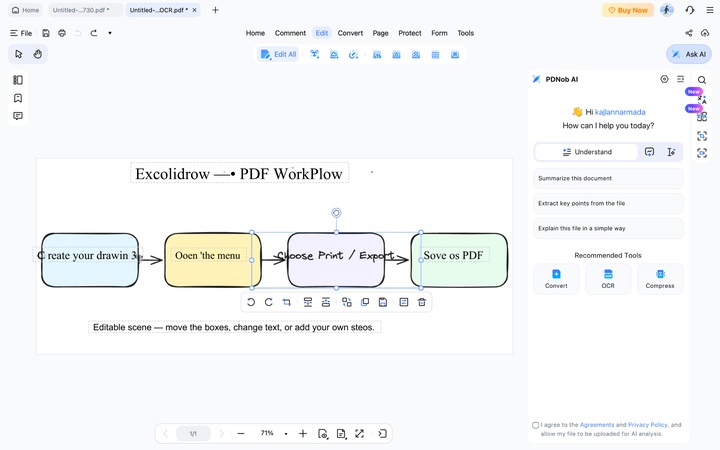Select the Add Image tool icon

coord(334,55)
